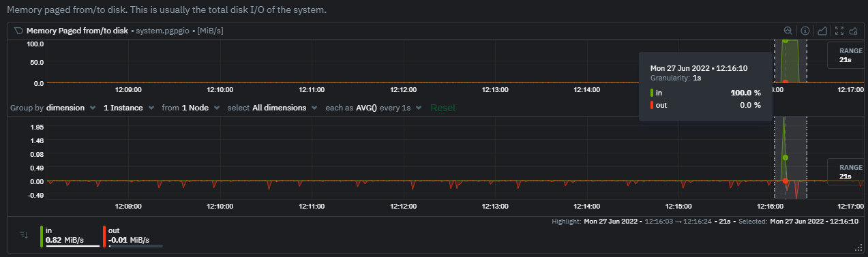This screenshot has width=868, height=257.
Task: Switch chart type with the area chart icon
Action: (822, 31)
